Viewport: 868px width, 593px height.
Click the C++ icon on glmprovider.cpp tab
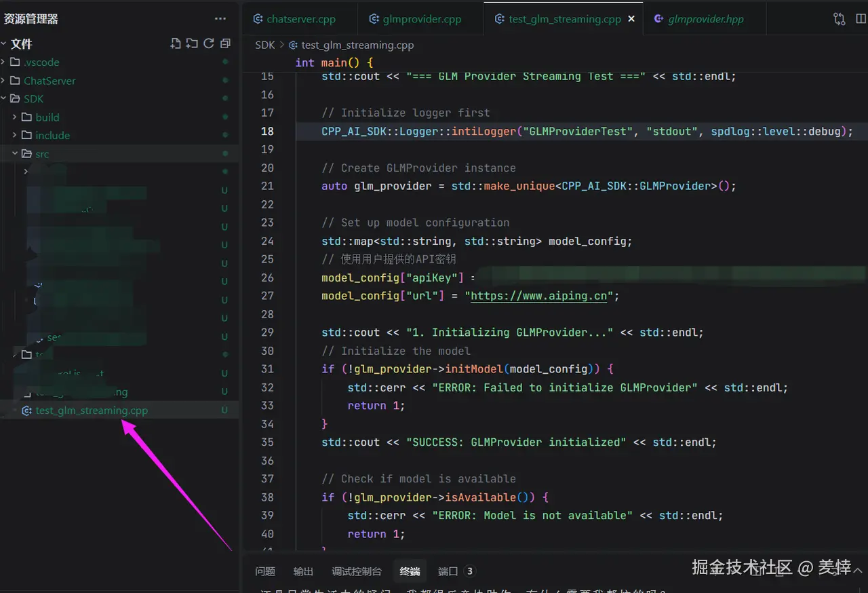tap(374, 19)
